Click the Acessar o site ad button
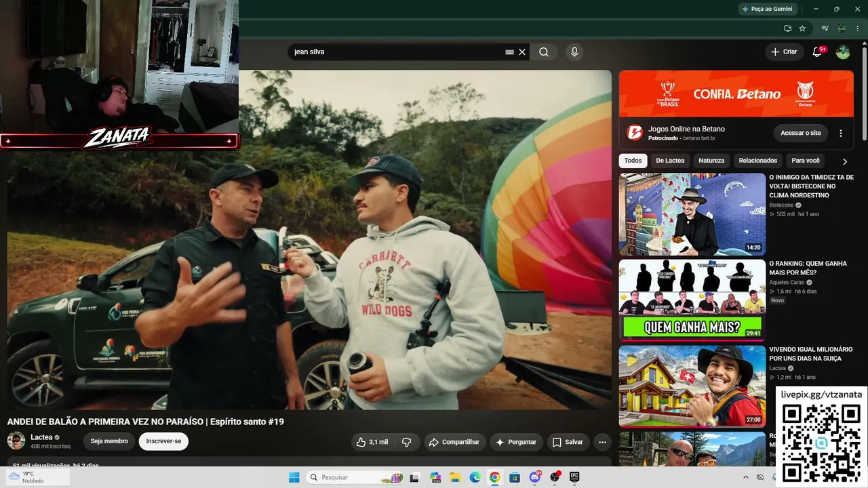 click(801, 133)
